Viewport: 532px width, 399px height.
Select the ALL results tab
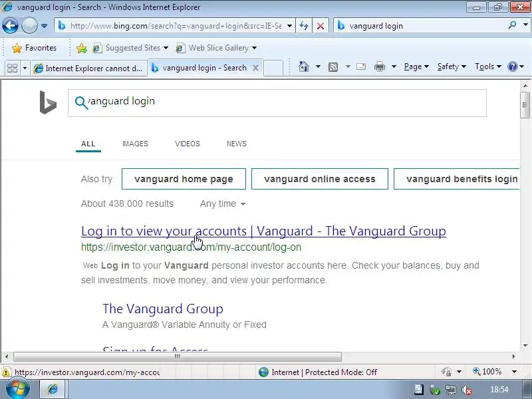88,144
